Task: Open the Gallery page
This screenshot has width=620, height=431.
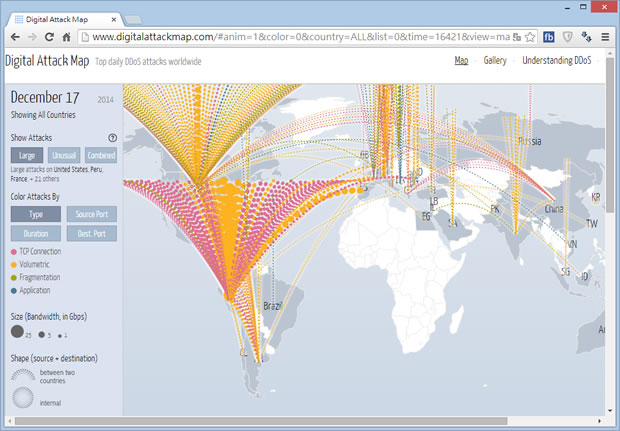Action: coord(495,61)
